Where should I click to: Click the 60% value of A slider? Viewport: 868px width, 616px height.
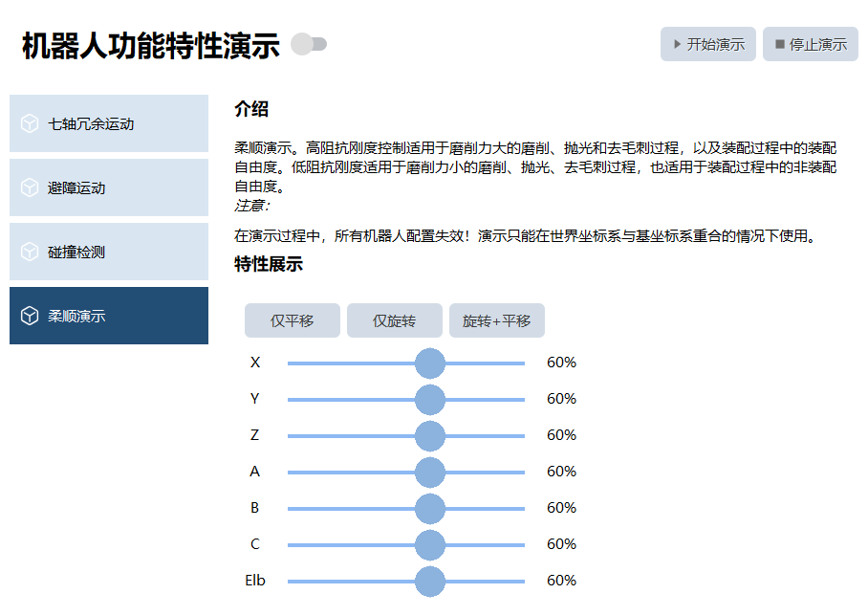[x=561, y=472]
